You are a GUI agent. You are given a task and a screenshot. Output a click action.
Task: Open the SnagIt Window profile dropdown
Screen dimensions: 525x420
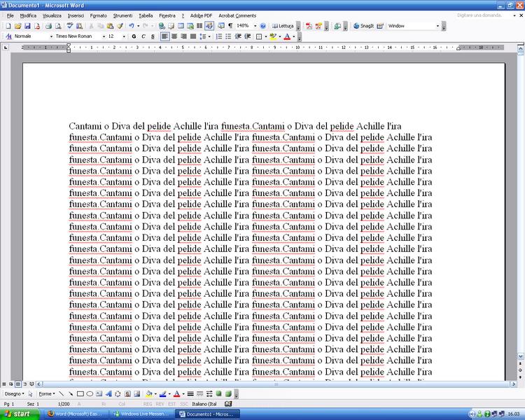(437, 26)
